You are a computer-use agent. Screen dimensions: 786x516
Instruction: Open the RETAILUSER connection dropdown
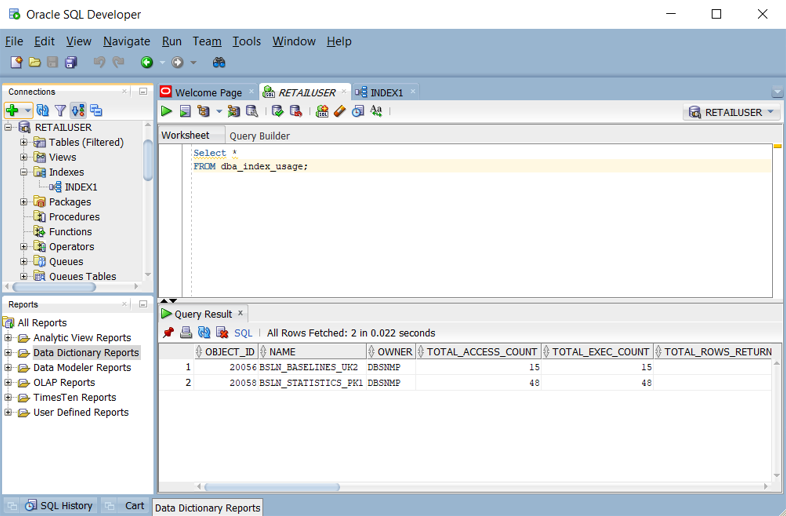(732, 113)
